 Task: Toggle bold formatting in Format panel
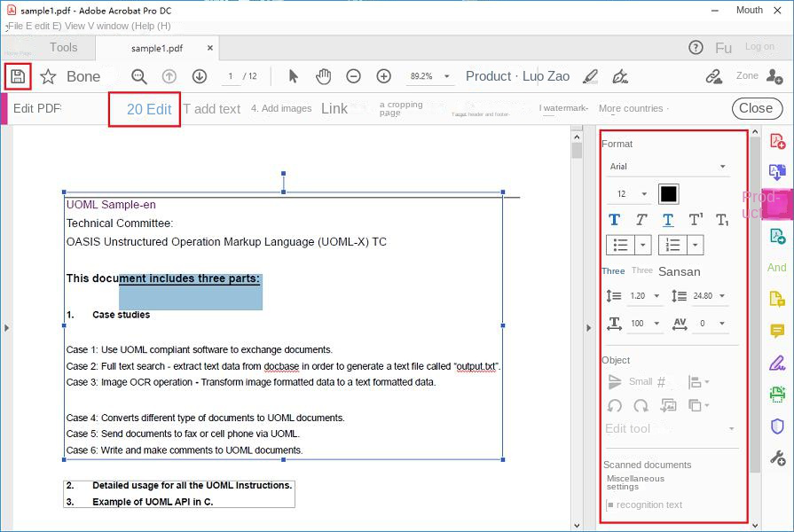coord(613,219)
